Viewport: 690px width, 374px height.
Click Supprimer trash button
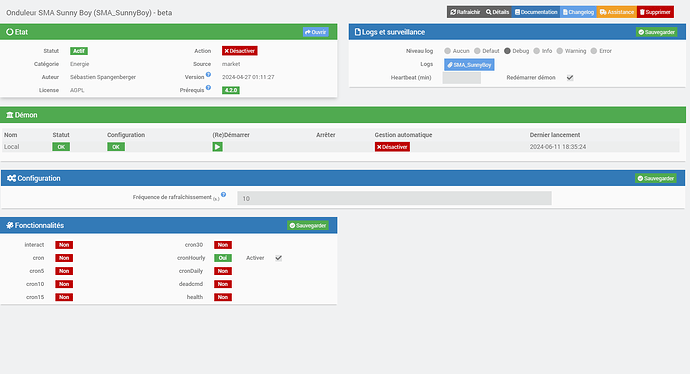tap(655, 12)
